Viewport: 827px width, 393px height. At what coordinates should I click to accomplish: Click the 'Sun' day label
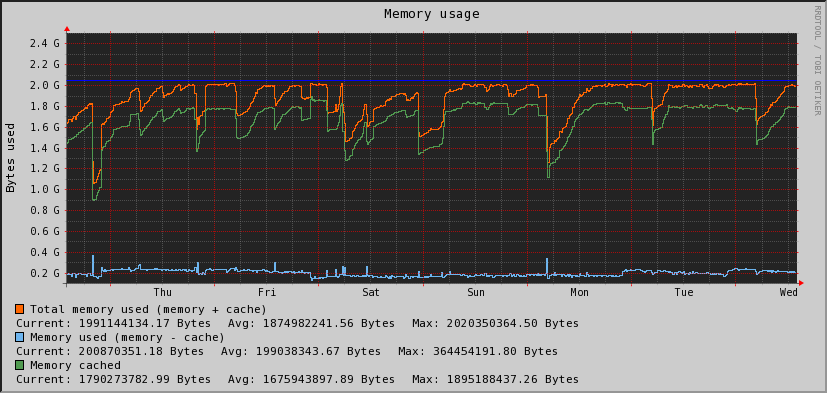[475, 292]
